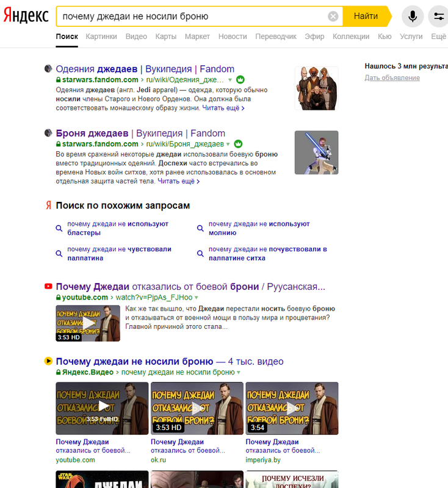Switch to the Видео tab
This screenshot has width=448, height=488.
point(136,37)
